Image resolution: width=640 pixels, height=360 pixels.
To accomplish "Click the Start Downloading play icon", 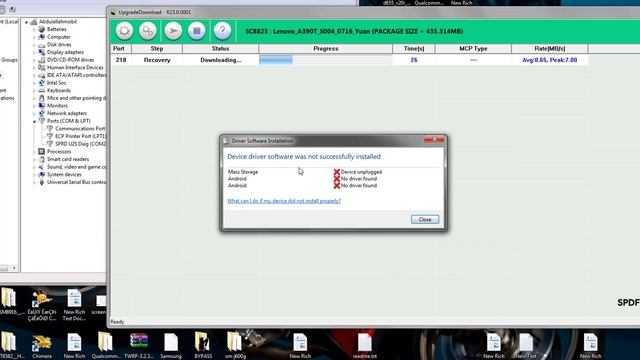I will [173, 31].
